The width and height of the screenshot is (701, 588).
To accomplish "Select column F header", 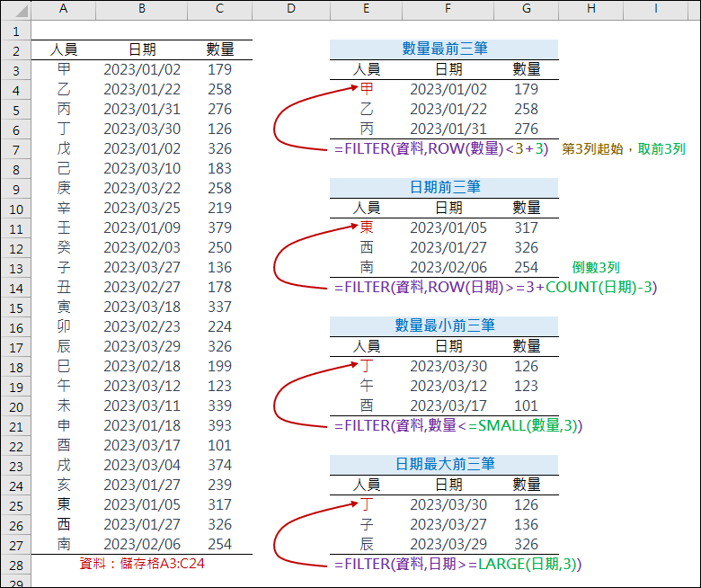I will click(x=448, y=9).
